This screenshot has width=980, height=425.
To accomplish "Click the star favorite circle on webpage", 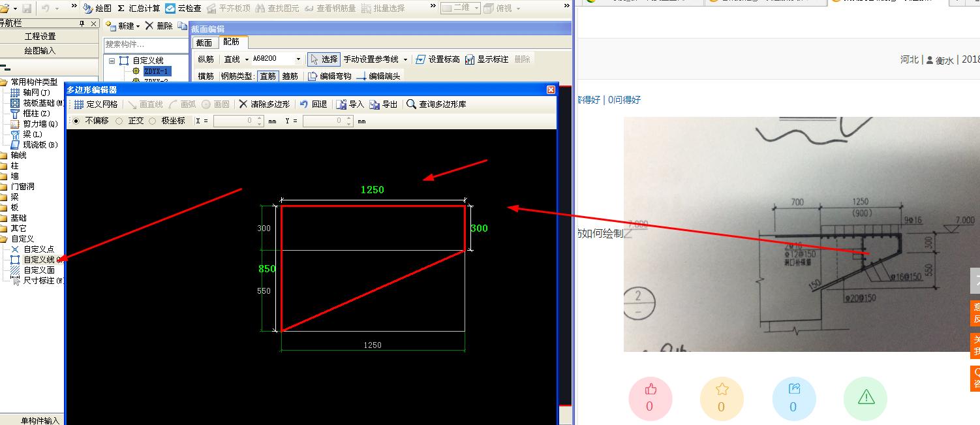I will coord(722,398).
